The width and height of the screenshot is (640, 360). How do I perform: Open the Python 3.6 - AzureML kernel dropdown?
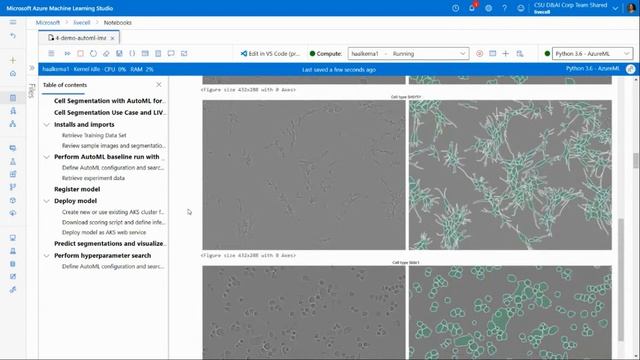tap(592, 53)
